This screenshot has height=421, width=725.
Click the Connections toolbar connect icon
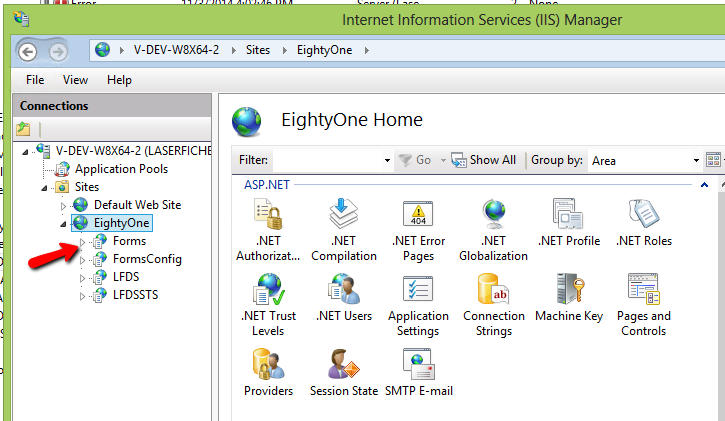[23, 129]
